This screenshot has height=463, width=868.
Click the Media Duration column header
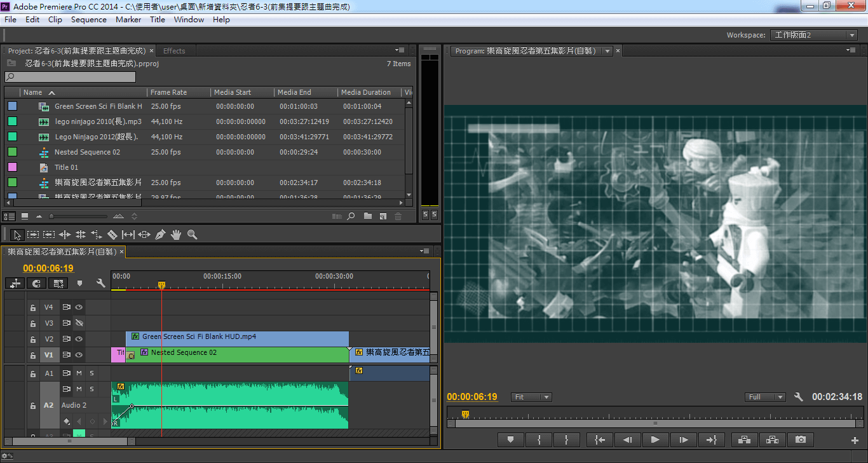365,92
